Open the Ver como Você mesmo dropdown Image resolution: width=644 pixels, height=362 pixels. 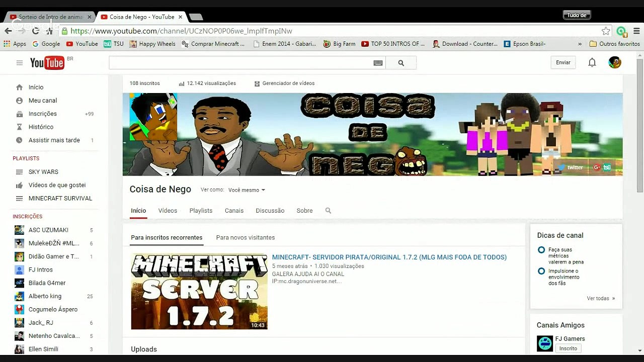pyautogui.click(x=247, y=190)
